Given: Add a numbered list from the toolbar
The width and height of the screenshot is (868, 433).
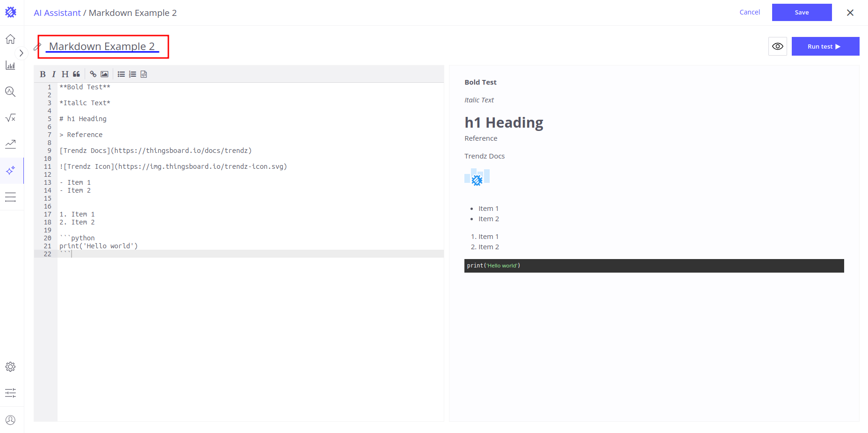Looking at the screenshot, I should click(132, 74).
